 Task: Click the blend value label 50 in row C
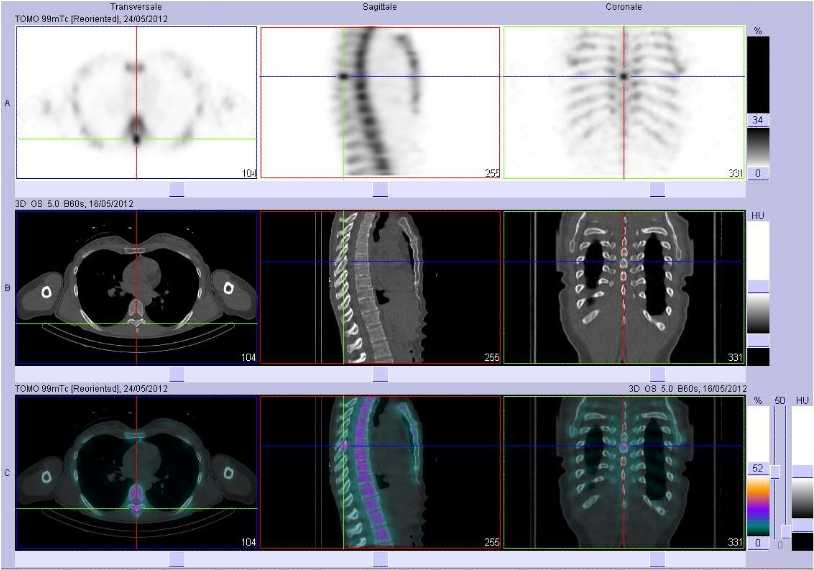tap(779, 400)
